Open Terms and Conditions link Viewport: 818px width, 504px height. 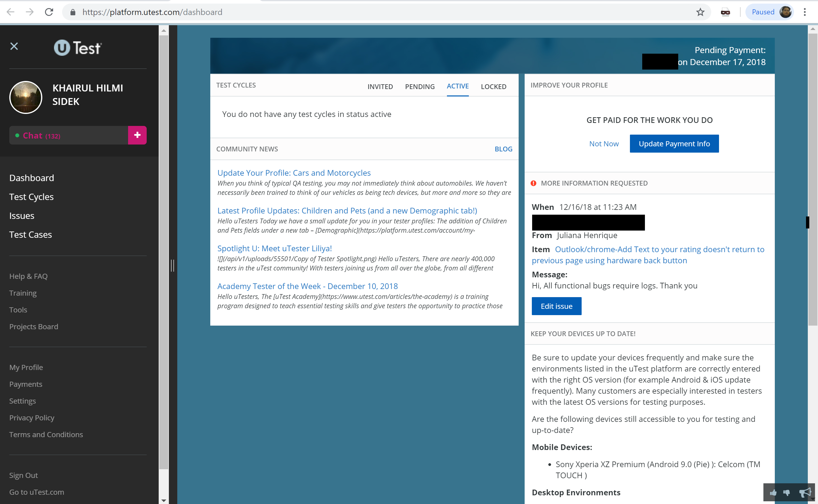(x=46, y=434)
